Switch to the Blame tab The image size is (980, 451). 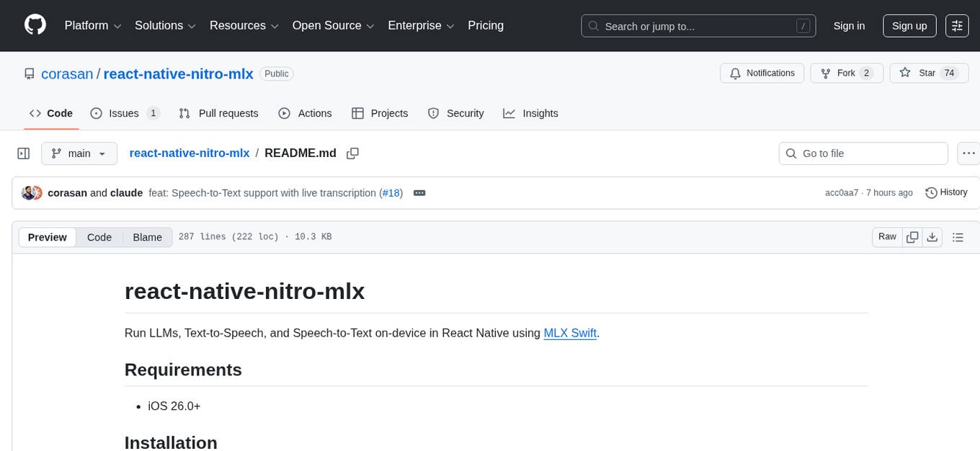coord(147,237)
